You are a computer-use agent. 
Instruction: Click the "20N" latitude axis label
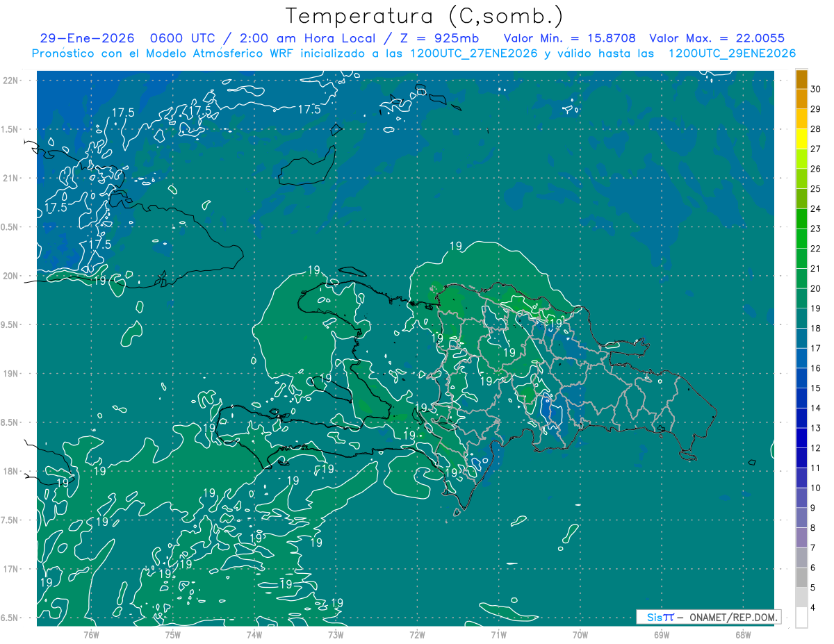[x=10, y=276]
